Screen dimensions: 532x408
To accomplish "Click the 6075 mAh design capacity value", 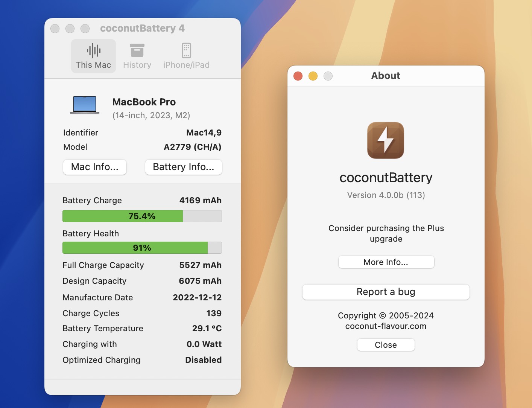I will (200, 281).
